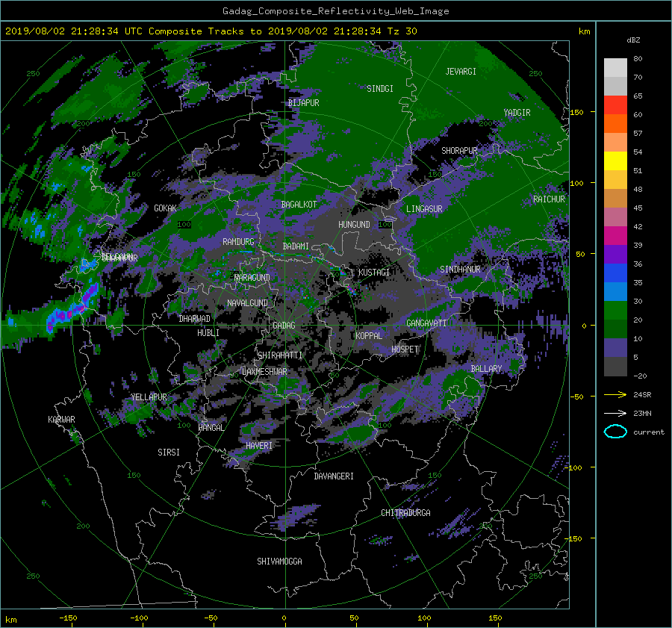Click the NAVALGUND city label

(247, 303)
